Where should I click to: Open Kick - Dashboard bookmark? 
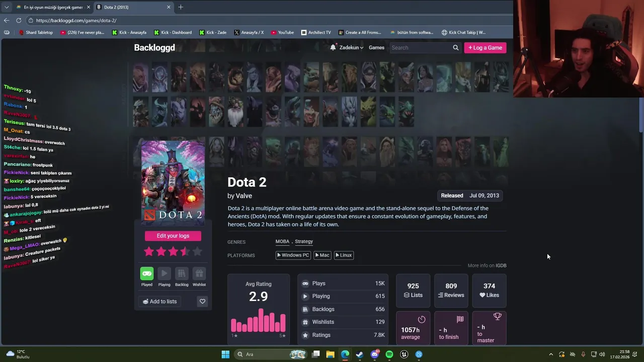(173, 32)
